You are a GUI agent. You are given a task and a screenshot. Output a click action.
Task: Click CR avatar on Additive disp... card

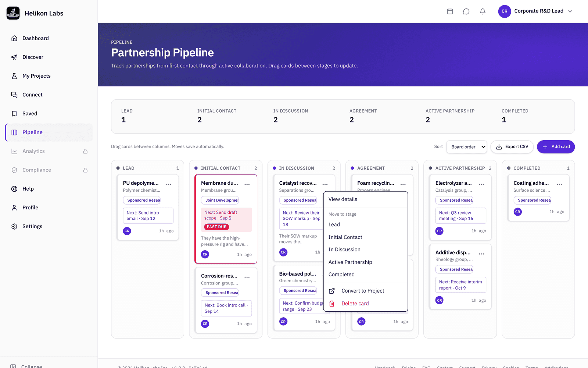point(440,300)
